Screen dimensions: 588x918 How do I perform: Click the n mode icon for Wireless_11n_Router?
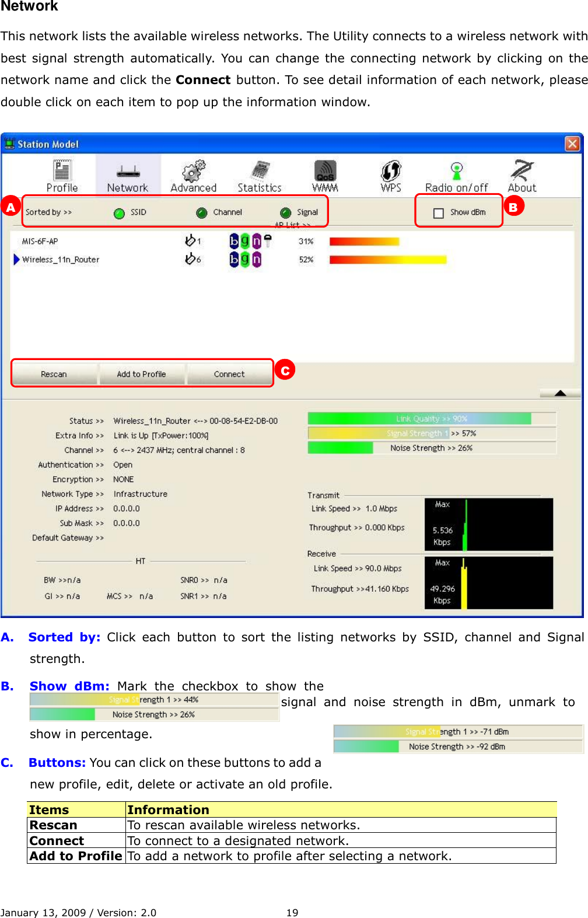256,259
